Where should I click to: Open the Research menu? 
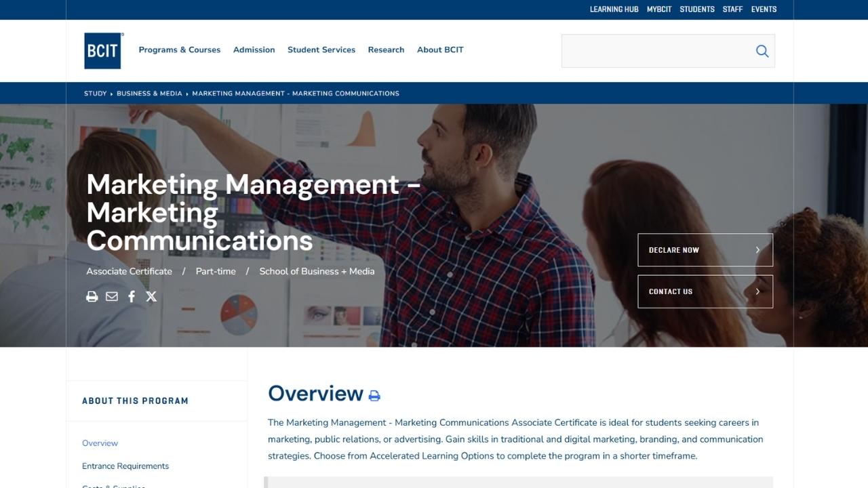386,49
